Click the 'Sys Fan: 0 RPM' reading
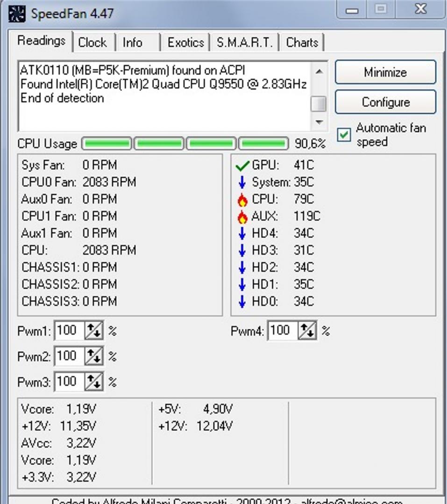Image resolution: width=447 pixels, height=504 pixels. coord(69,165)
